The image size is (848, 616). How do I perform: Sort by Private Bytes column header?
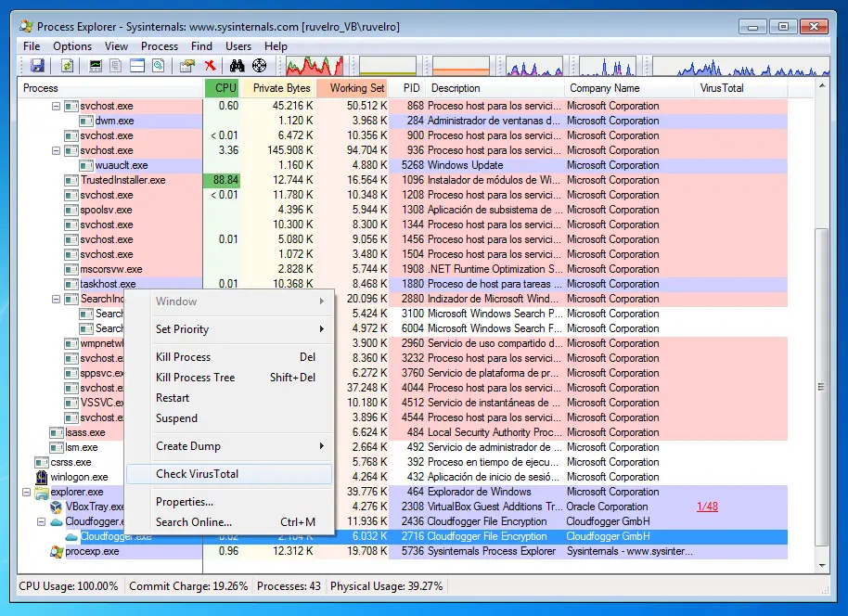click(x=278, y=88)
